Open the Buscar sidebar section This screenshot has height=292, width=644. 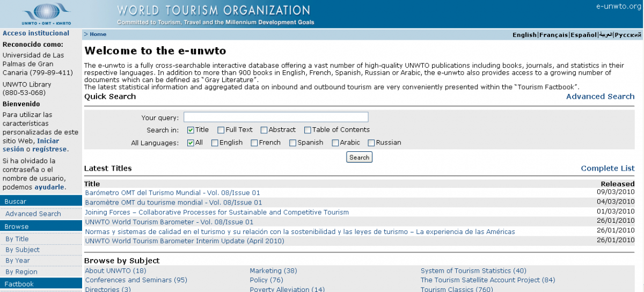(x=41, y=201)
